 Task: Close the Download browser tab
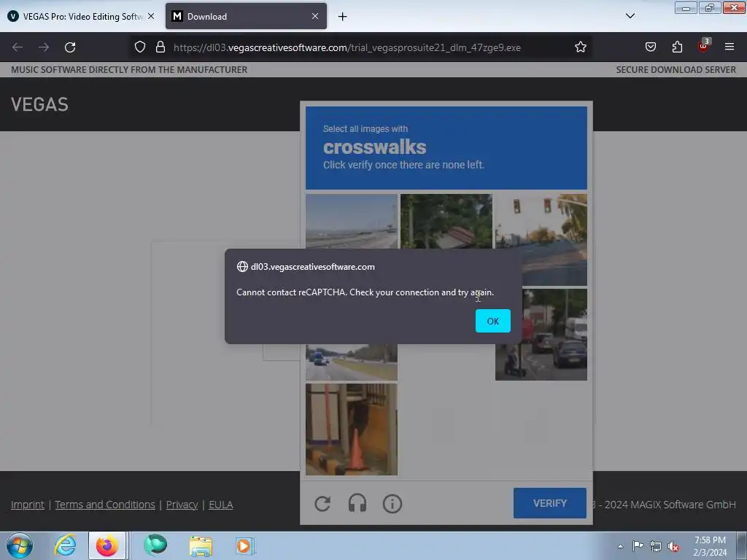tap(315, 16)
